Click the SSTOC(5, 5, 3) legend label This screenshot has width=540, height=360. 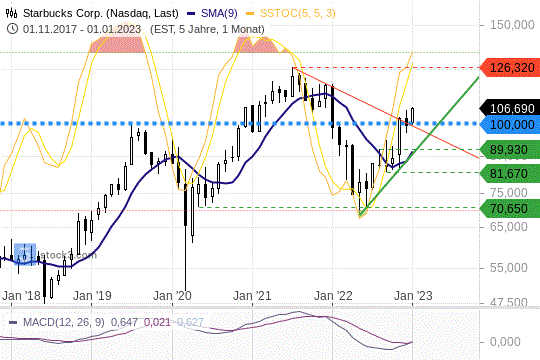click(x=298, y=13)
